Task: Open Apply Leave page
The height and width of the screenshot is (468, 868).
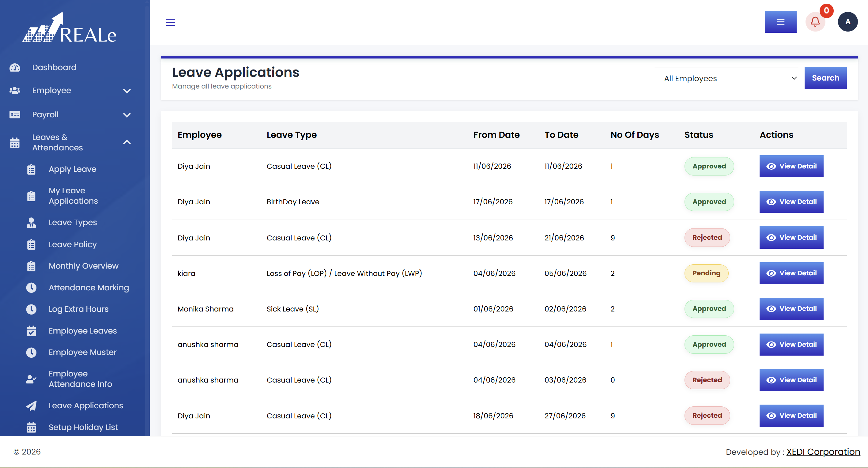Action: [x=73, y=169]
